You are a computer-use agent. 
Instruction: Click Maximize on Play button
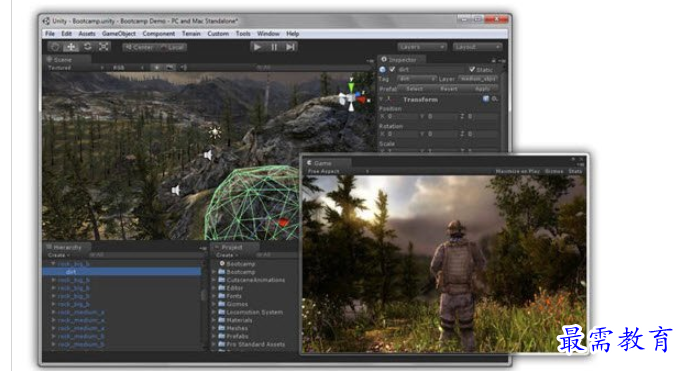(x=518, y=171)
